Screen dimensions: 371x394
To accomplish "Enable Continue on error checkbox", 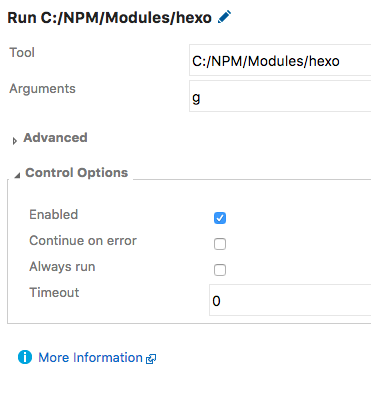I will tap(220, 244).
